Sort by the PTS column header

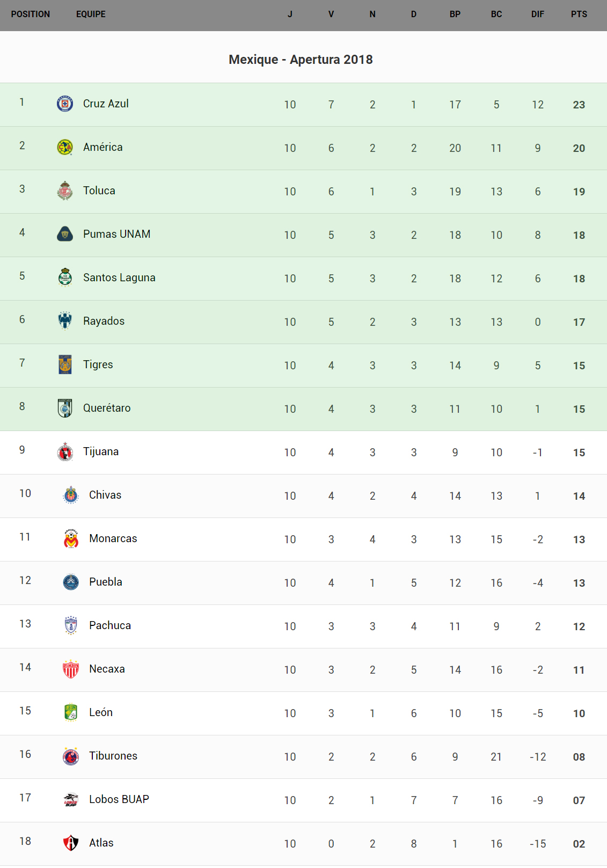tap(579, 14)
